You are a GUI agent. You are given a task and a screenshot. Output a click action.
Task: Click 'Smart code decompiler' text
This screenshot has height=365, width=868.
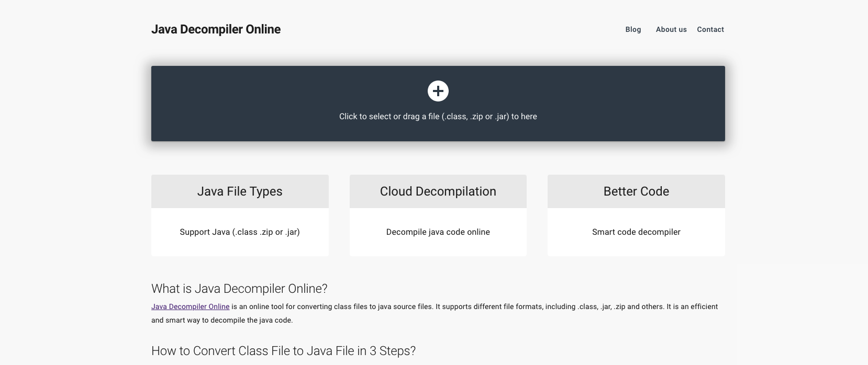coord(636,232)
